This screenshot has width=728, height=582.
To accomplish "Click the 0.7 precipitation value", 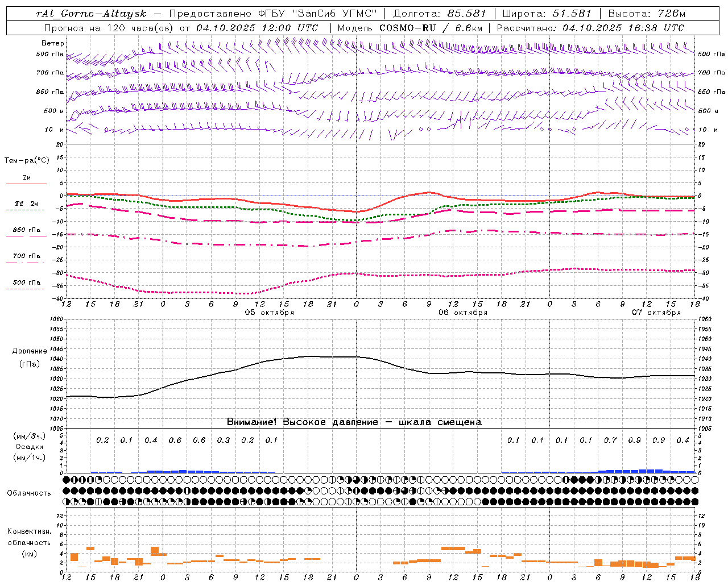I will tap(610, 440).
